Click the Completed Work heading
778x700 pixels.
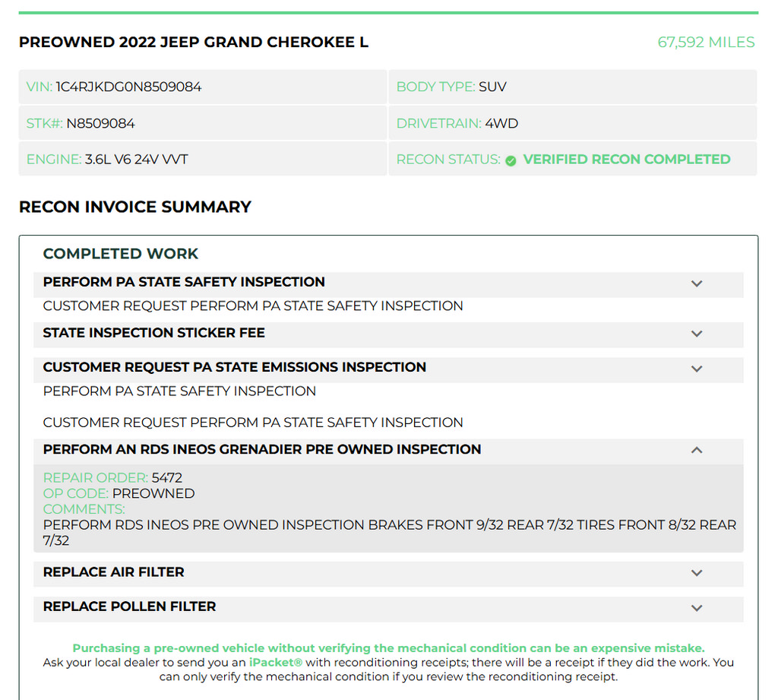121,254
